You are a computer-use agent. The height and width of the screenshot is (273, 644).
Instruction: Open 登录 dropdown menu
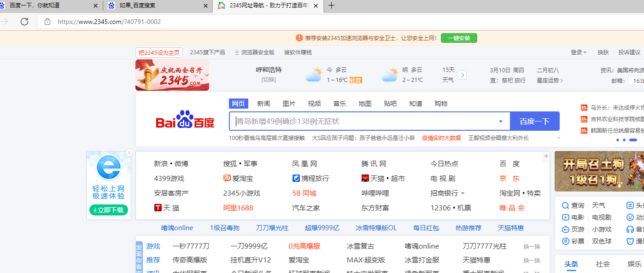pos(579,52)
